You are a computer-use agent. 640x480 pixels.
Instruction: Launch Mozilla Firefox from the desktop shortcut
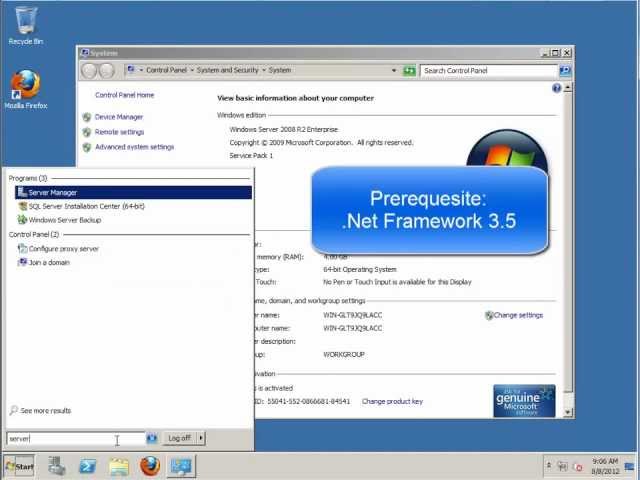point(26,89)
